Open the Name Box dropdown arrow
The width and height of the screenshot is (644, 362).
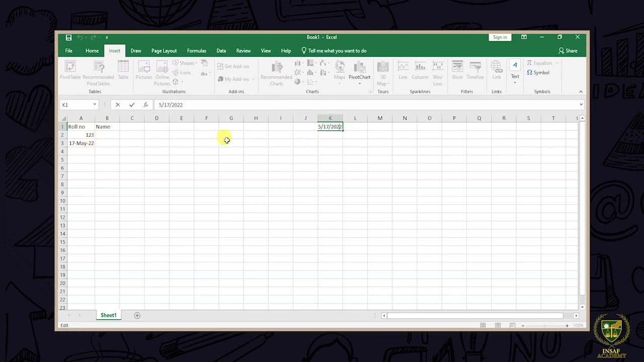(95, 105)
